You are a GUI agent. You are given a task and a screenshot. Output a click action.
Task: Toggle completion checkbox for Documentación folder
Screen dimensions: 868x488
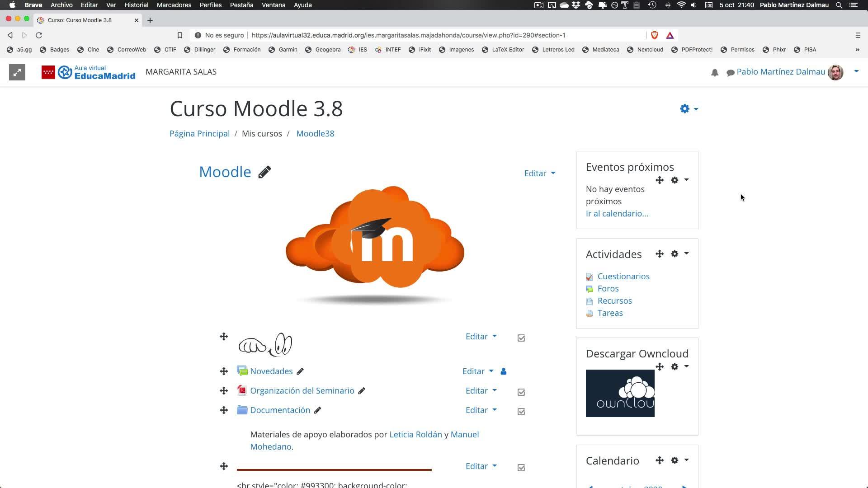(521, 412)
